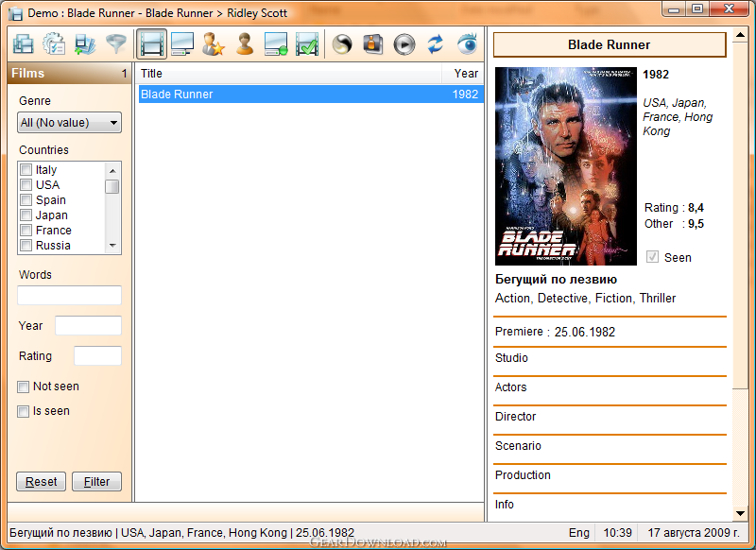Tick the France country checkbox
This screenshot has width=756, height=550.
(26, 231)
